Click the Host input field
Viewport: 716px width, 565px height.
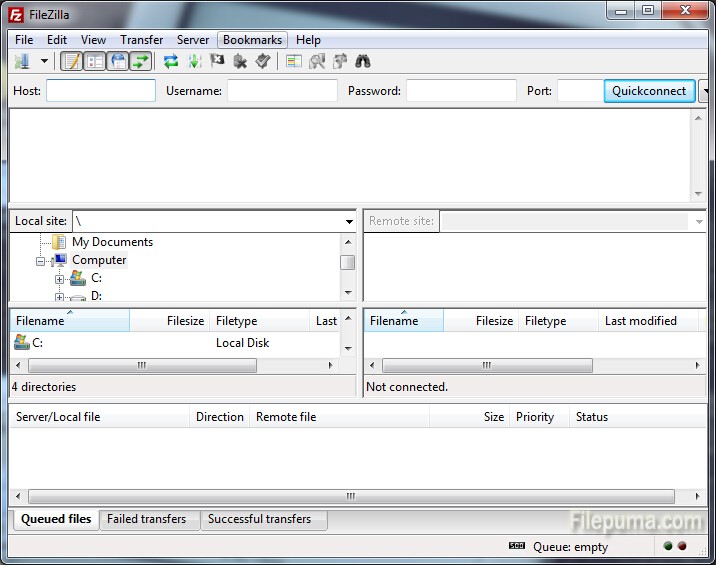[x=101, y=91]
